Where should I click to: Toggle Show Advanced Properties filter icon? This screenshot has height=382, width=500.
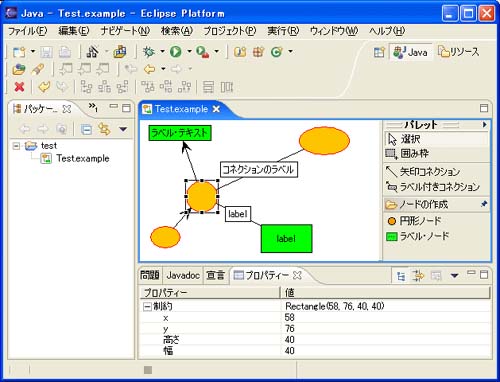click(x=418, y=276)
